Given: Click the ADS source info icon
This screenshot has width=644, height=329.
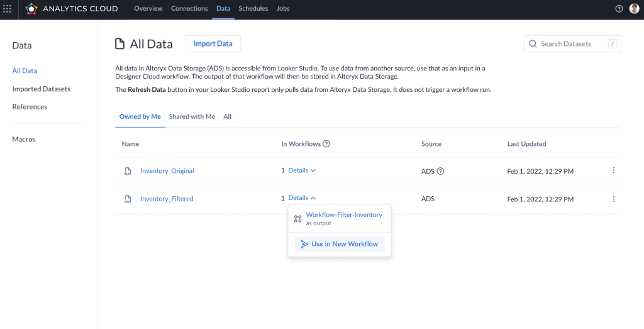Looking at the screenshot, I should tap(440, 171).
